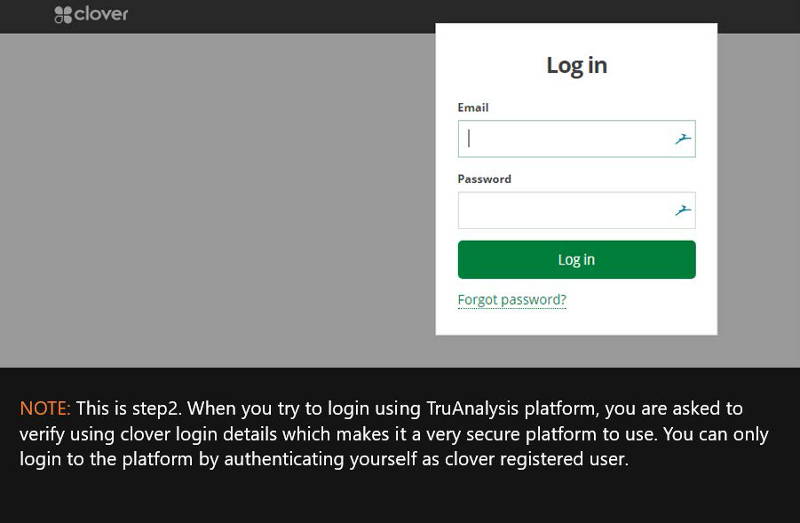The image size is (800, 523).
Task: Open the Forgot password? link
Action: click(512, 300)
